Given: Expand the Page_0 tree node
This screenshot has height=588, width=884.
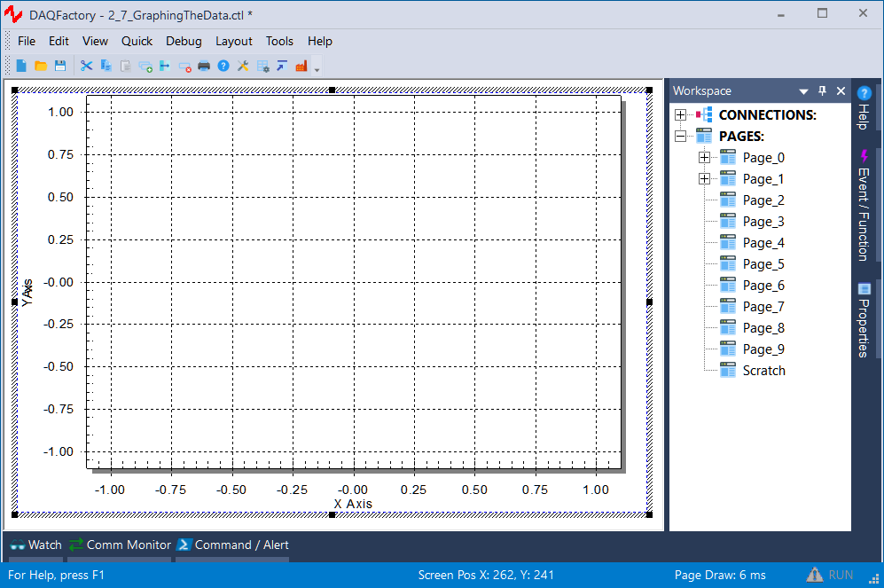Looking at the screenshot, I should click(704, 158).
